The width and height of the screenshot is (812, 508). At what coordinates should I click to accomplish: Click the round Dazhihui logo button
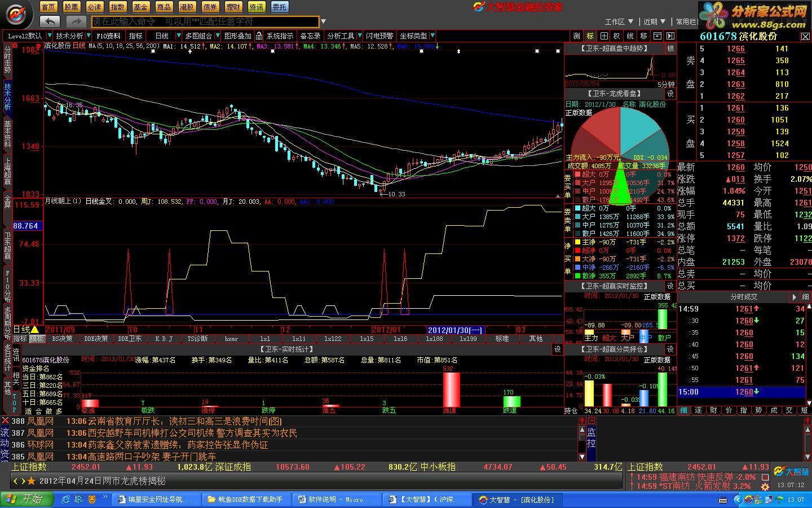17,13
